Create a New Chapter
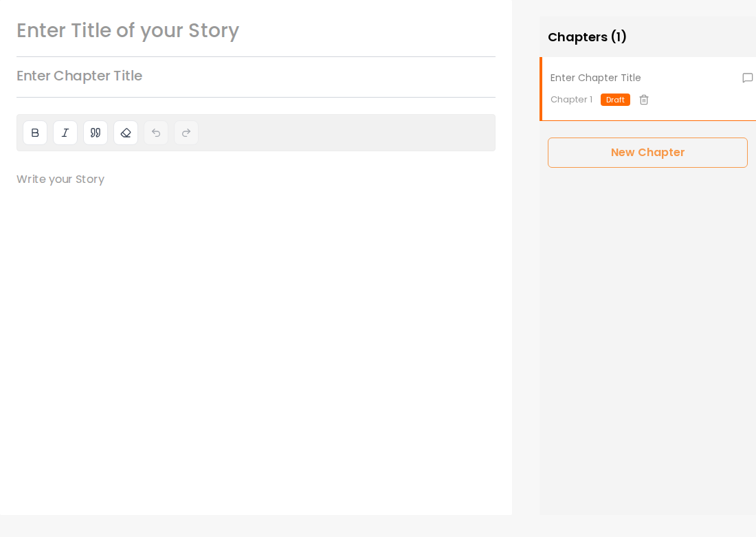Viewport: 756px width, 537px height. click(x=647, y=153)
